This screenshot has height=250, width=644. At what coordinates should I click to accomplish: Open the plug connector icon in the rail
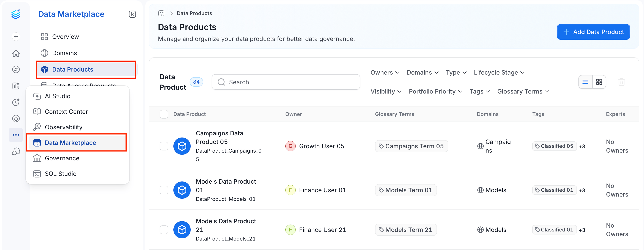16,118
